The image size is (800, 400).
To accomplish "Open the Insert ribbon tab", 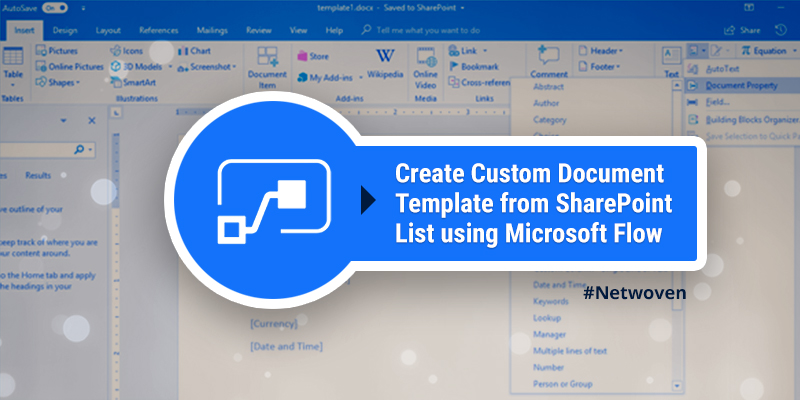I will pos(24,31).
